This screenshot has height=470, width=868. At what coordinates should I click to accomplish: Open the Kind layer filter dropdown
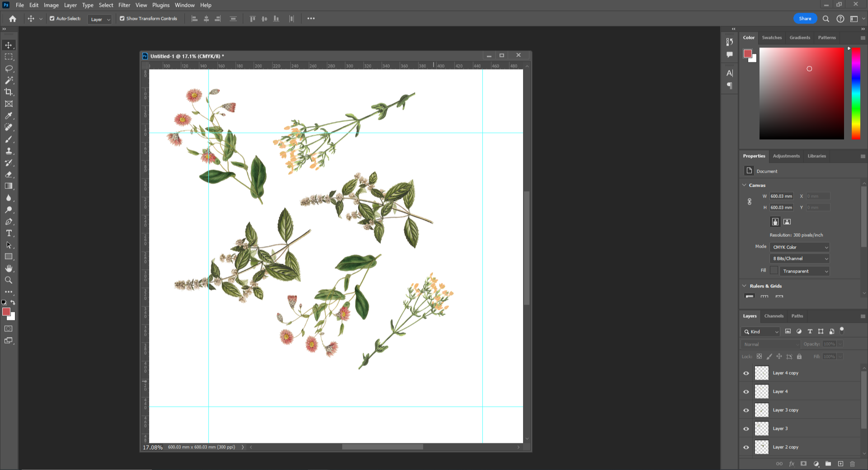[x=760, y=332]
